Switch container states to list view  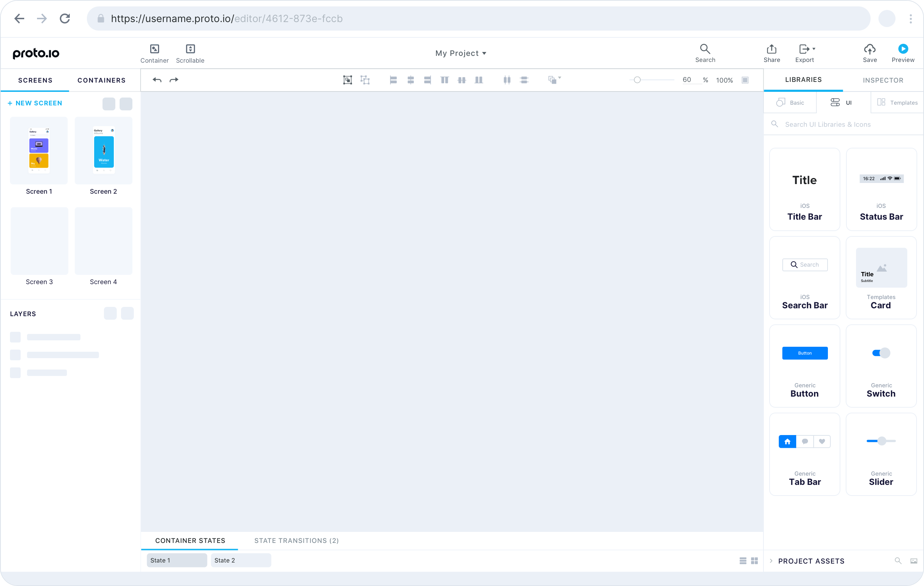pos(743,561)
